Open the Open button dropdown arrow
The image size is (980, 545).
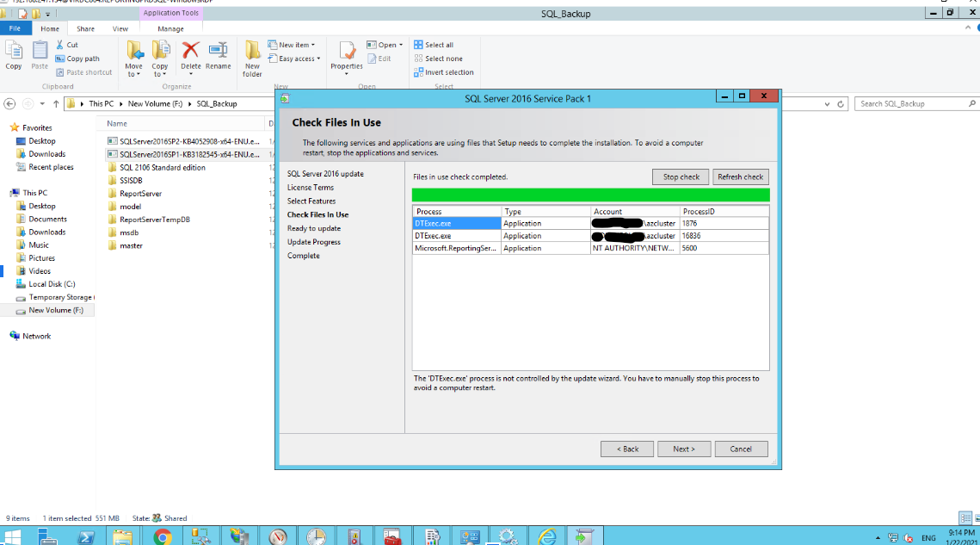point(401,45)
